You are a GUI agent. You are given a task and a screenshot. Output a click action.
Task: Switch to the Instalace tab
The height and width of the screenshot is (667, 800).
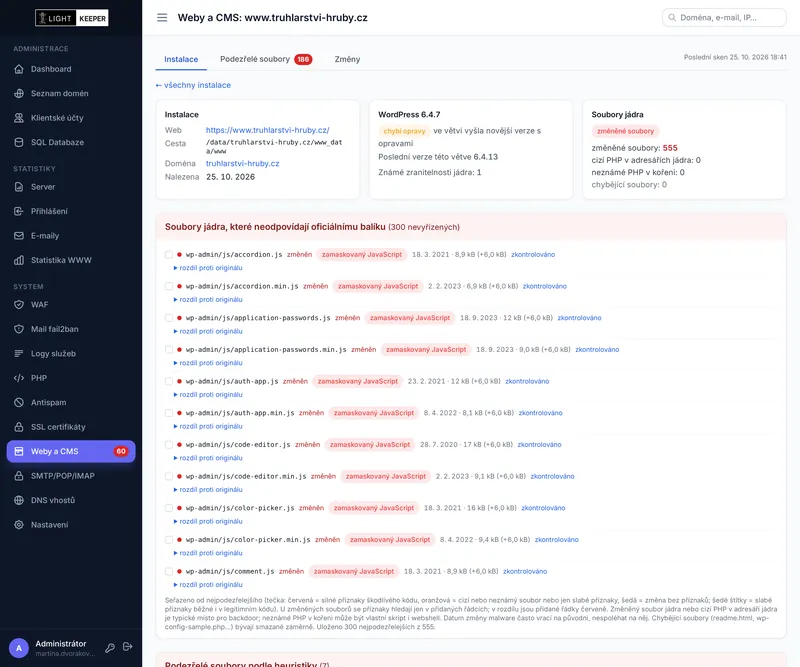click(181, 59)
